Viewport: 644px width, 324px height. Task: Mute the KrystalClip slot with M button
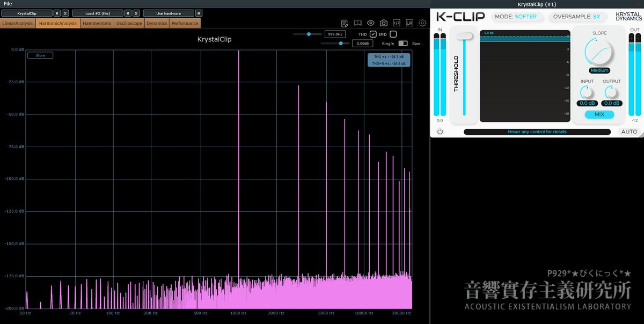tap(57, 13)
